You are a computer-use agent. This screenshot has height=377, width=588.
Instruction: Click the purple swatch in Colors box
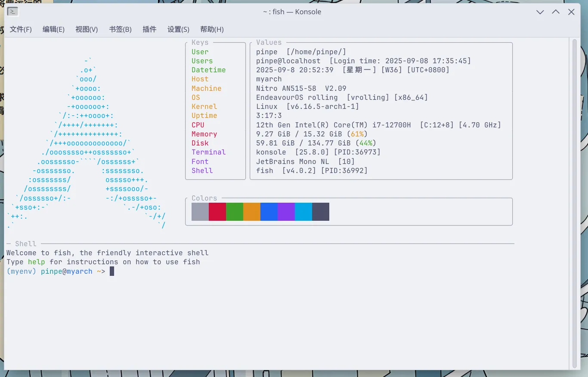[286, 212]
